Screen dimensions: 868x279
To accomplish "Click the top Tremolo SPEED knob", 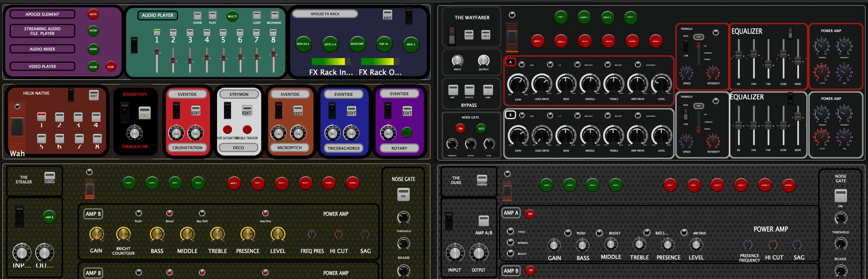I will pos(686,73).
